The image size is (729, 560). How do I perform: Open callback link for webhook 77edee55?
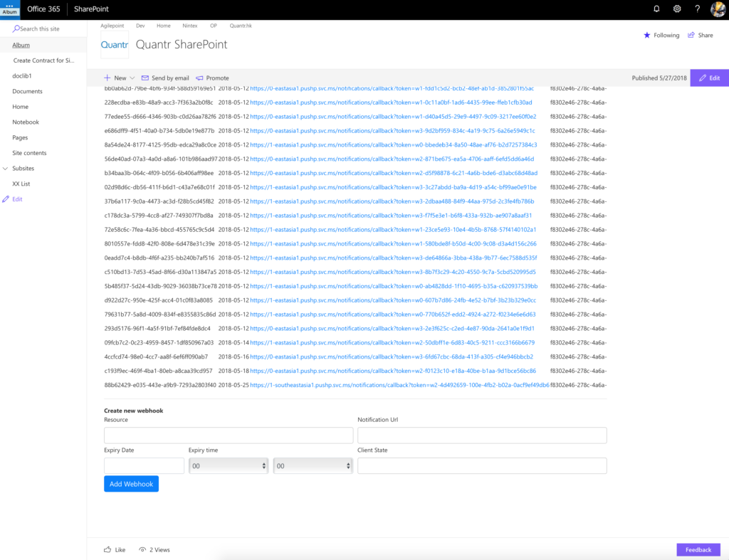[393, 117]
